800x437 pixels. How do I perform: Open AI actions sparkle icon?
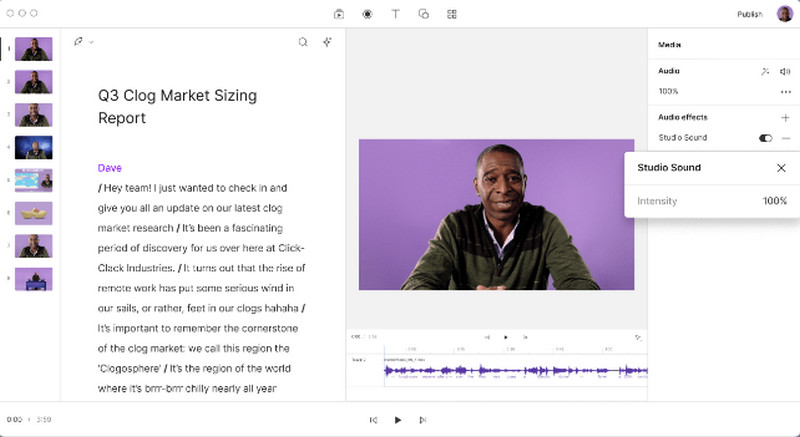327,42
